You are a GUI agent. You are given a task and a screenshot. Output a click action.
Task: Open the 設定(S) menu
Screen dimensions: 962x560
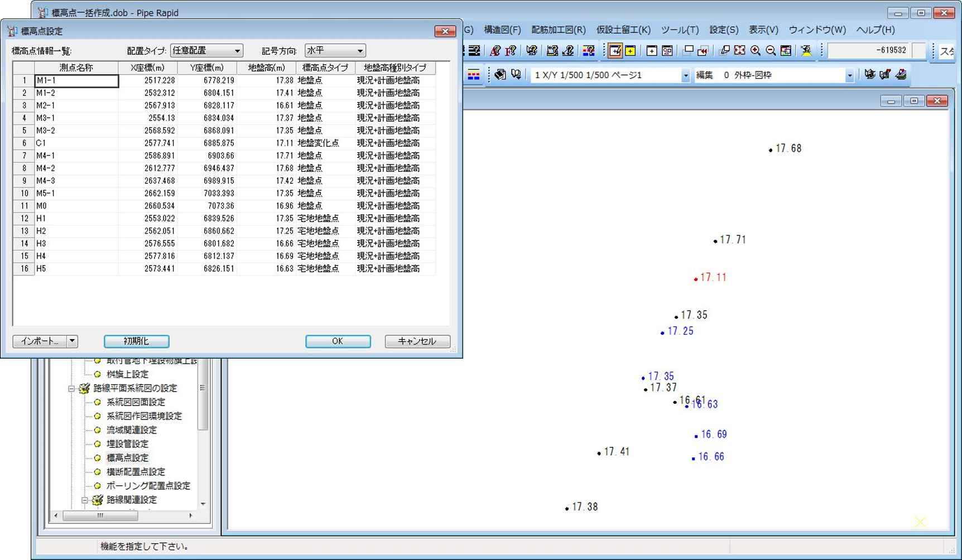tap(723, 30)
